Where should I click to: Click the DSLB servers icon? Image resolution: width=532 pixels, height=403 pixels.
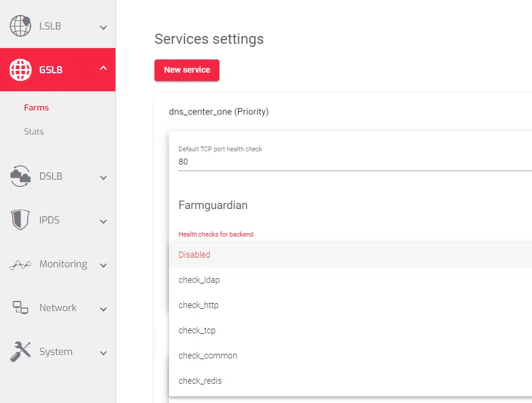(x=20, y=176)
